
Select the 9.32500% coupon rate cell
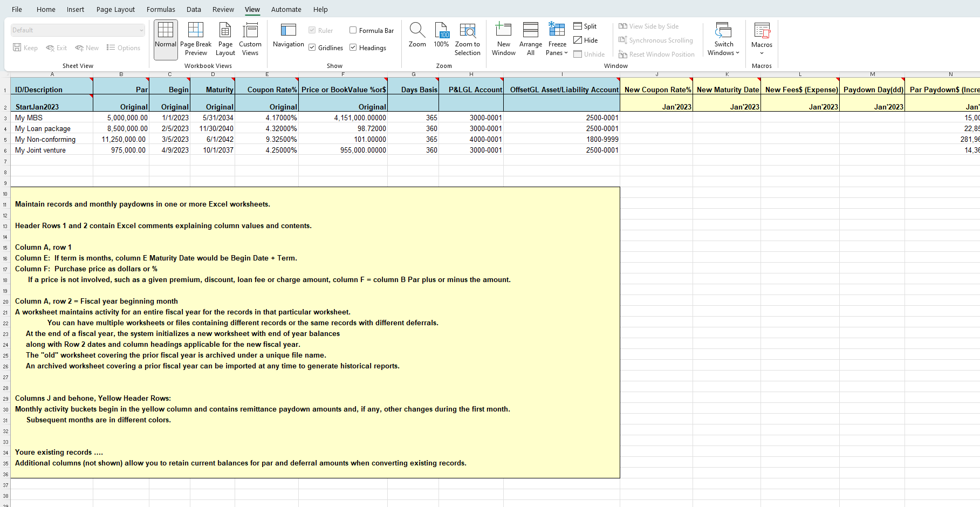[x=266, y=139]
